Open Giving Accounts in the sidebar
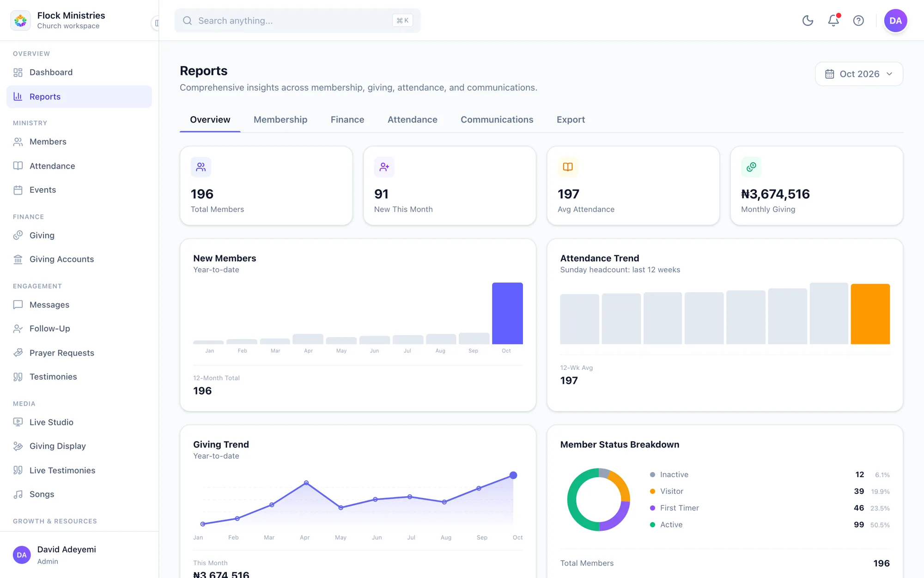This screenshot has width=924, height=578. click(79, 259)
